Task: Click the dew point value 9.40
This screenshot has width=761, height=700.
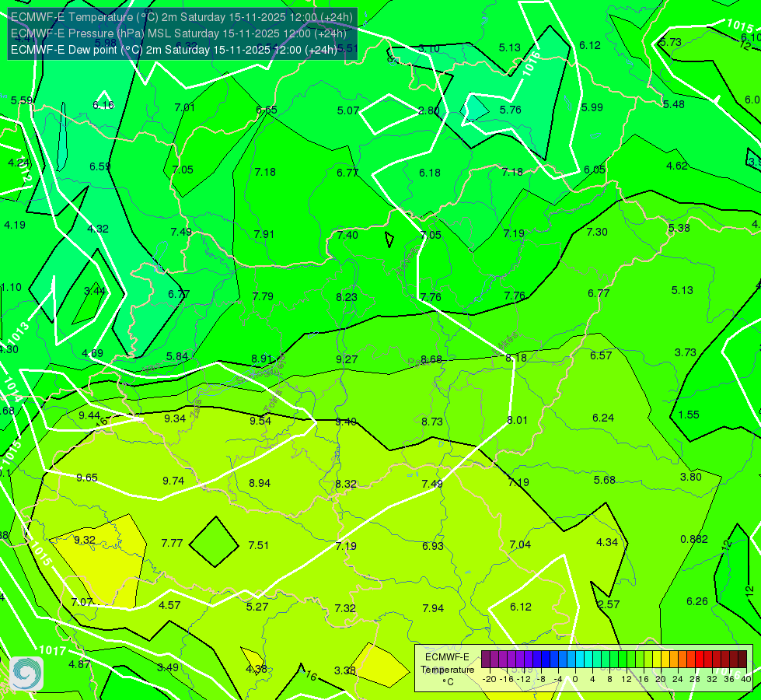Action: (x=346, y=422)
